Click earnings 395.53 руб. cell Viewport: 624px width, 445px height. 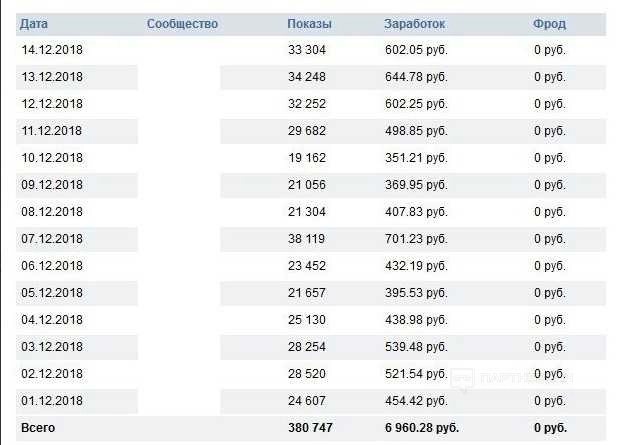coord(416,293)
